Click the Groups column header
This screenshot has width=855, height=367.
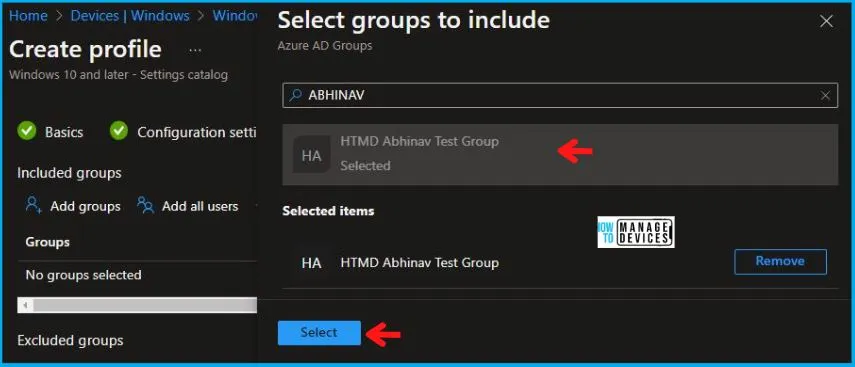47,242
